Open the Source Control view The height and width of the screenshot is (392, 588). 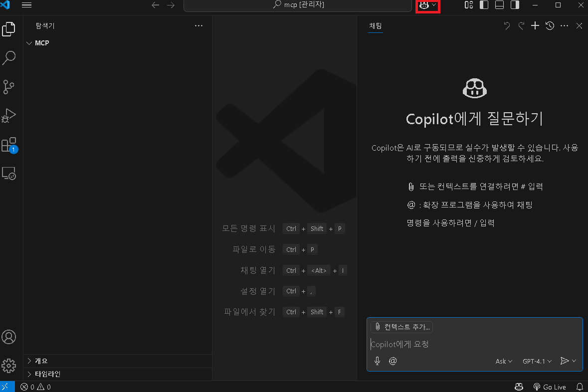coord(8,87)
